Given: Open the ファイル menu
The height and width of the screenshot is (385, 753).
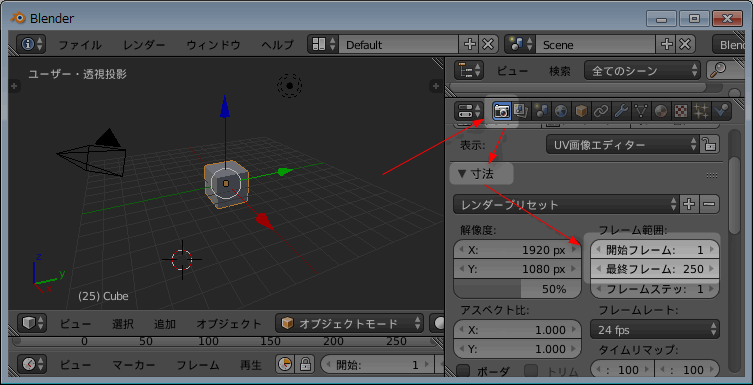Looking at the screenshot, I should point(80,45).
